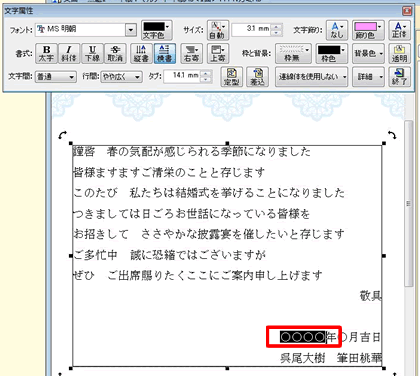
Task: Click the right-middle resize handle of the text box
Action: (384, 256)
